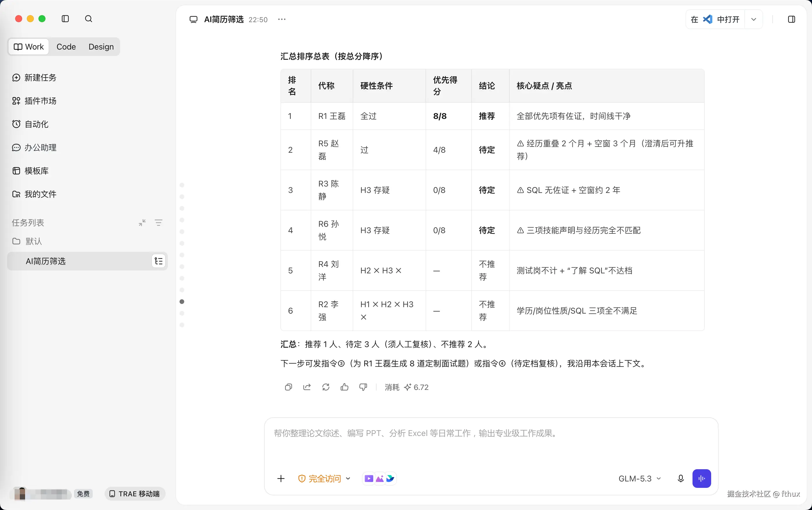Click the 消耗 6.72 usage indicator
812x510 pixels.
pos(407,387)
